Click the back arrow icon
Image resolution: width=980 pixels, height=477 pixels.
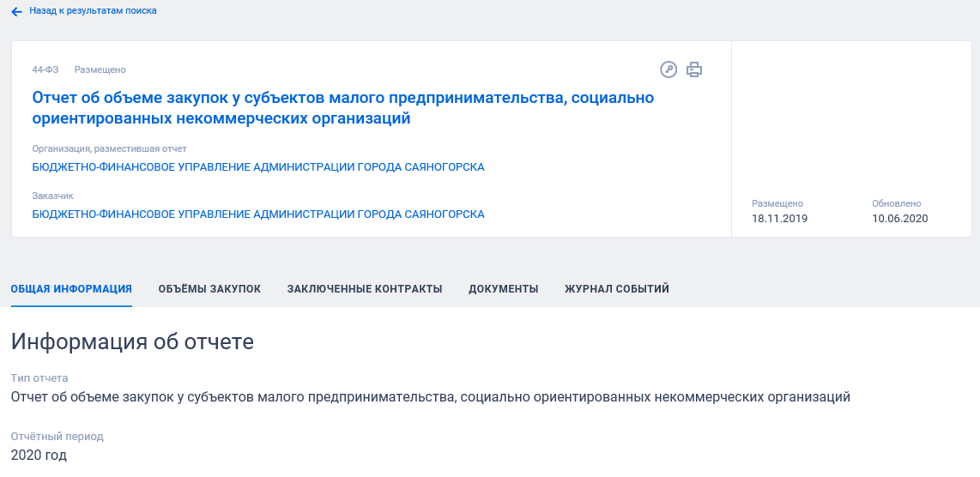pyautogui.click(x=17, y=11)
